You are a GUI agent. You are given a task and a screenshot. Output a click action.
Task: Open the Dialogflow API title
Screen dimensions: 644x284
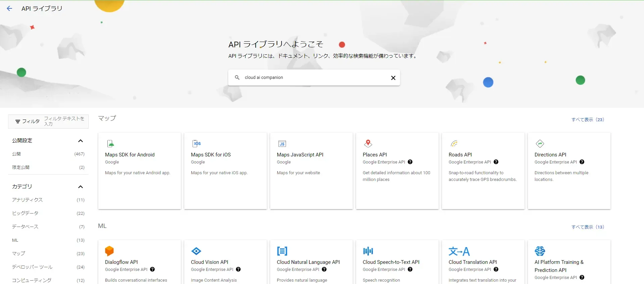(x=121, y=262)
